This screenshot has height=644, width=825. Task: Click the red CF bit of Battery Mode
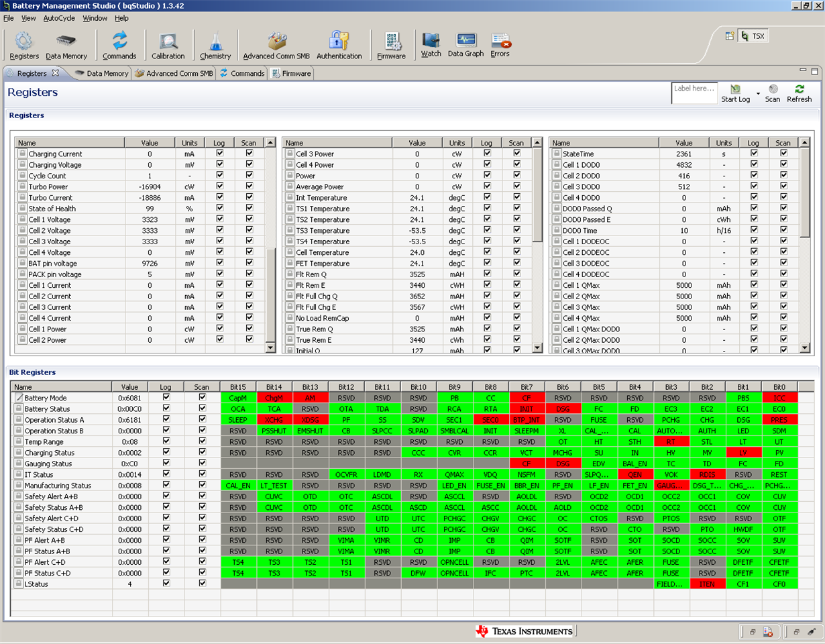(527, 398)
